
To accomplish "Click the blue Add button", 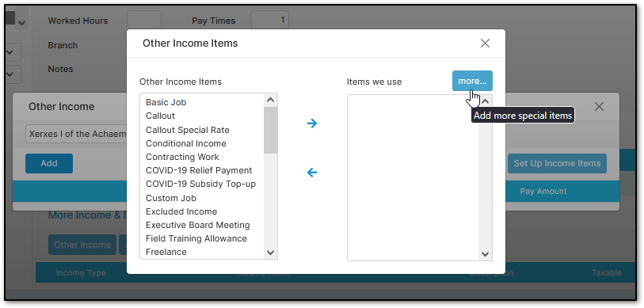I will click(49, 163).
